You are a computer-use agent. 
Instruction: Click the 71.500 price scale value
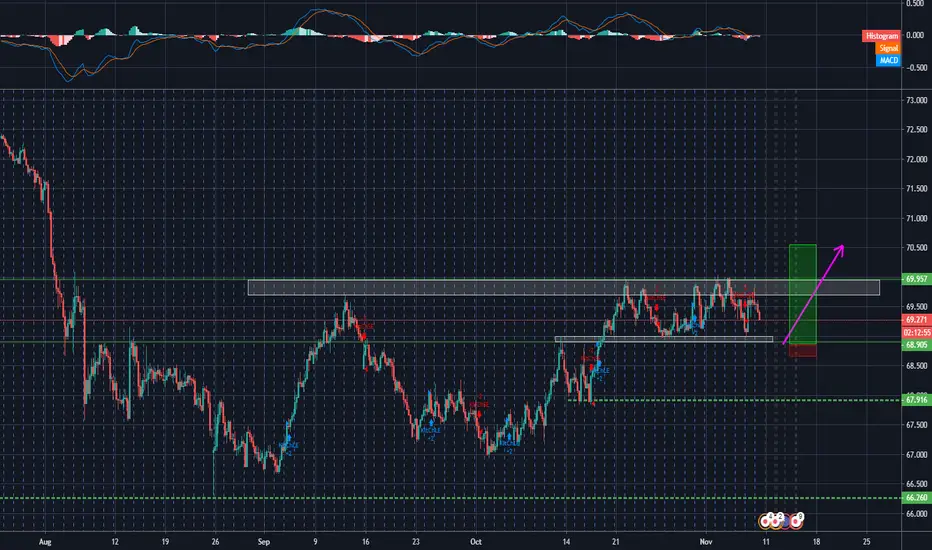coord(917,188)
